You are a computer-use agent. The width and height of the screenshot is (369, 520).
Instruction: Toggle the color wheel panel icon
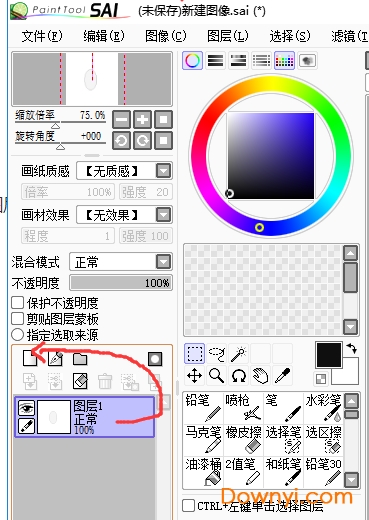click(x=192, y=61)
